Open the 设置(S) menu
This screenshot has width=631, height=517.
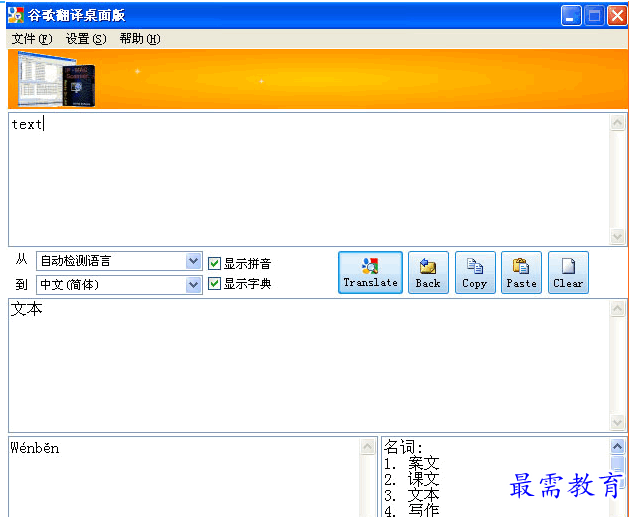click(x=86, y=39)
